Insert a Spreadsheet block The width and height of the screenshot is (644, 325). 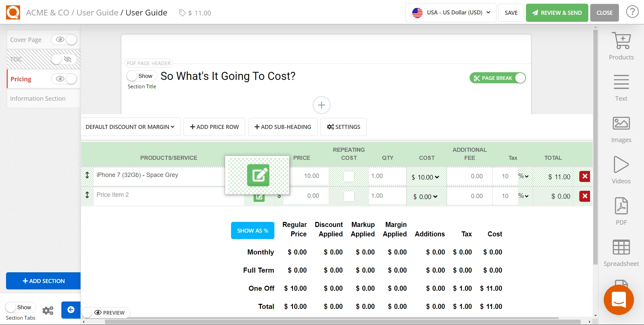click(621, 247)
